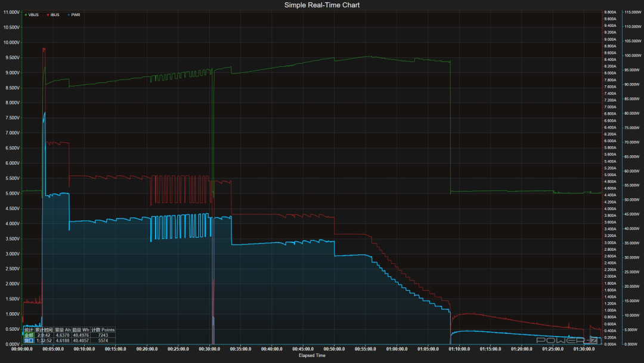Toggle the IBUS series in the legend

53,15
